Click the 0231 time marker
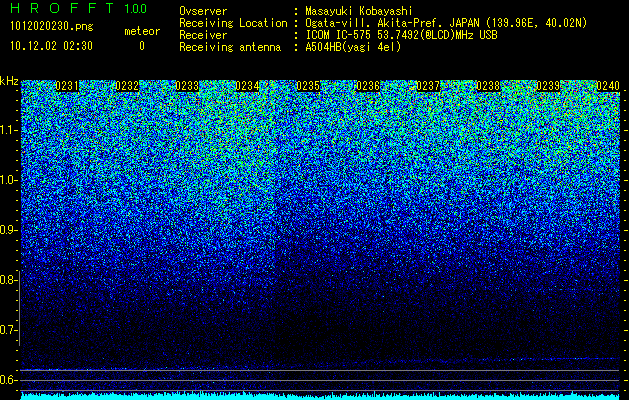 67,86
